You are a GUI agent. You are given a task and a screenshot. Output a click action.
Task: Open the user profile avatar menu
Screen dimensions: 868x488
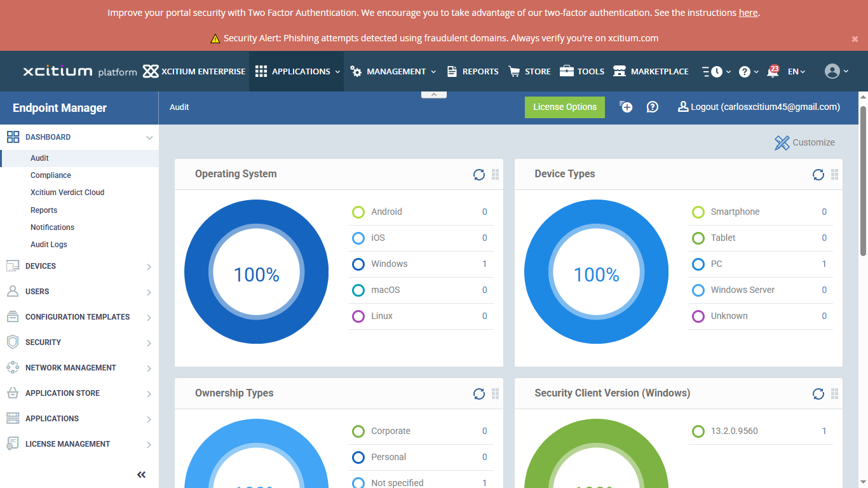pos(836,71)
